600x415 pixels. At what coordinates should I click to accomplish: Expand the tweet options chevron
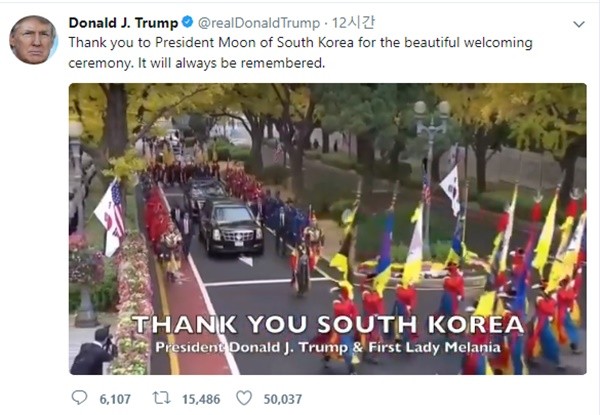pos(579,24)
